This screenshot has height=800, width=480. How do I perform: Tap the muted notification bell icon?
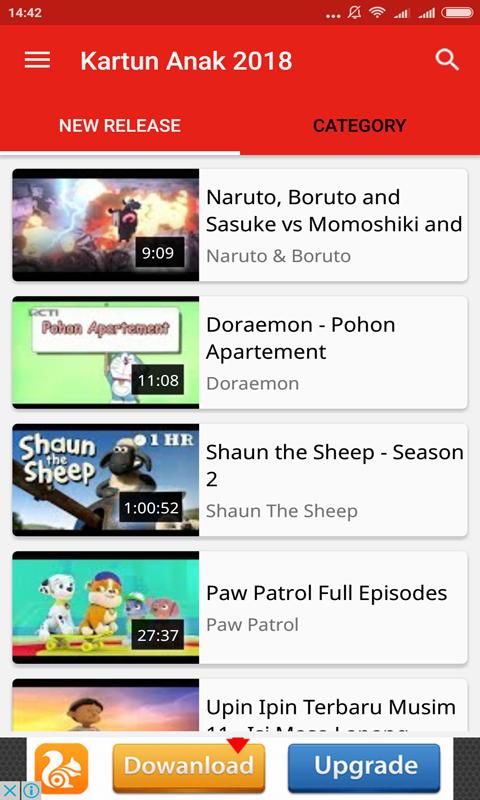[355, 13]
